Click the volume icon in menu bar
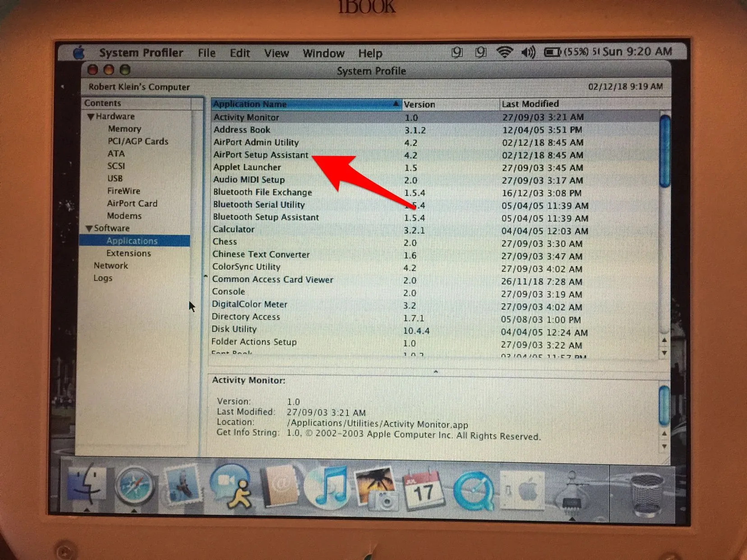Screen dimensions: 747x560 pos(527,53)
